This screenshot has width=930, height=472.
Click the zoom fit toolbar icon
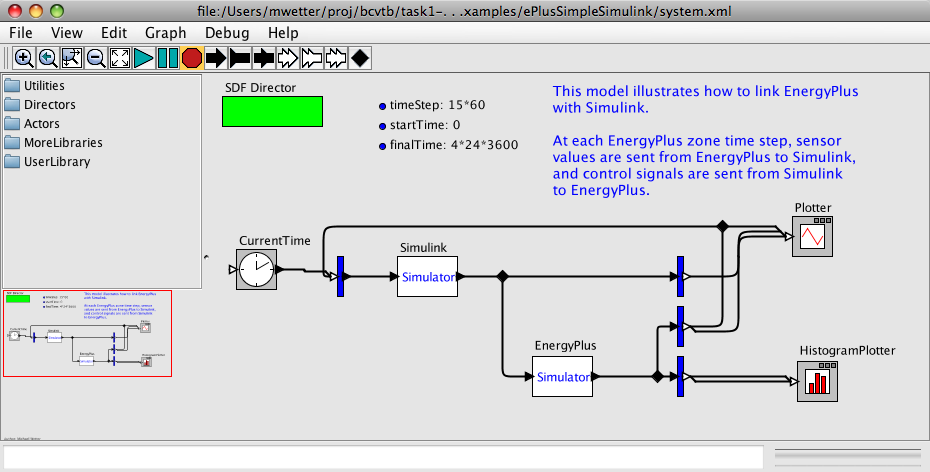(72, 58)
